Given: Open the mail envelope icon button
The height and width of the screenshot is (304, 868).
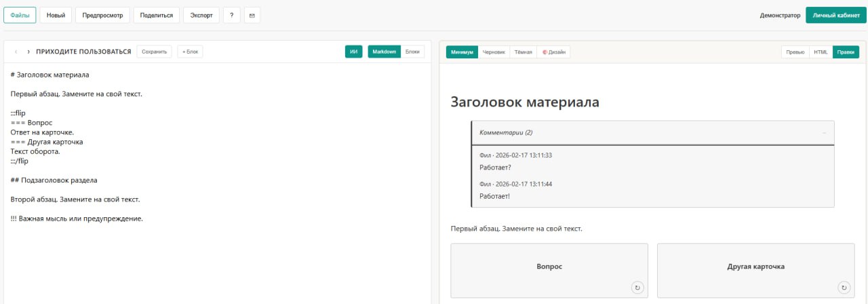Looking at the screenshot, I should (x=252, y=15).
